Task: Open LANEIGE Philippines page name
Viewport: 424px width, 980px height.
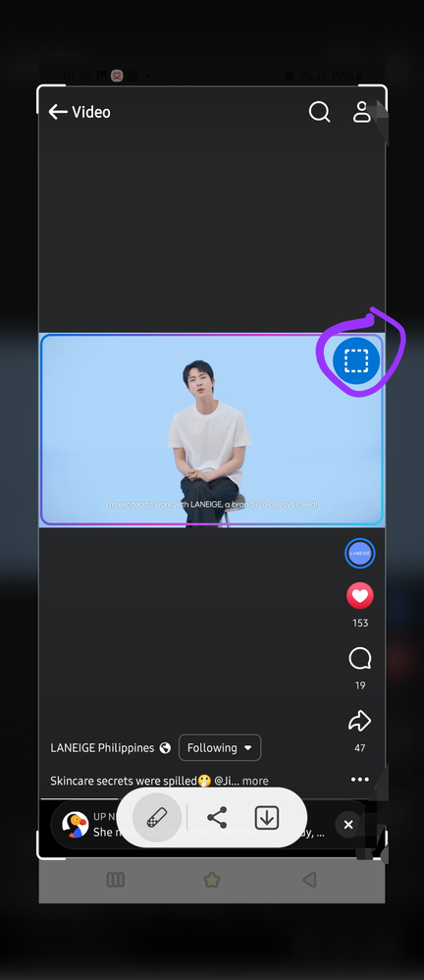Action: coord(102,748)
